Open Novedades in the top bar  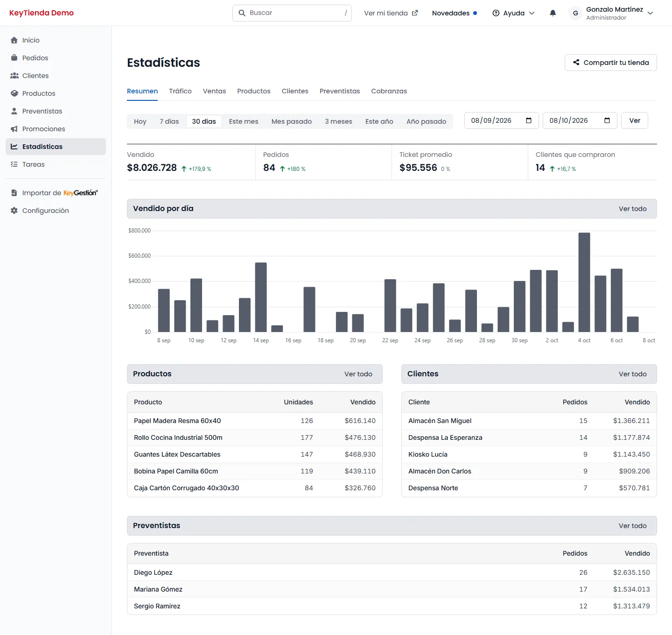[455, 13]
